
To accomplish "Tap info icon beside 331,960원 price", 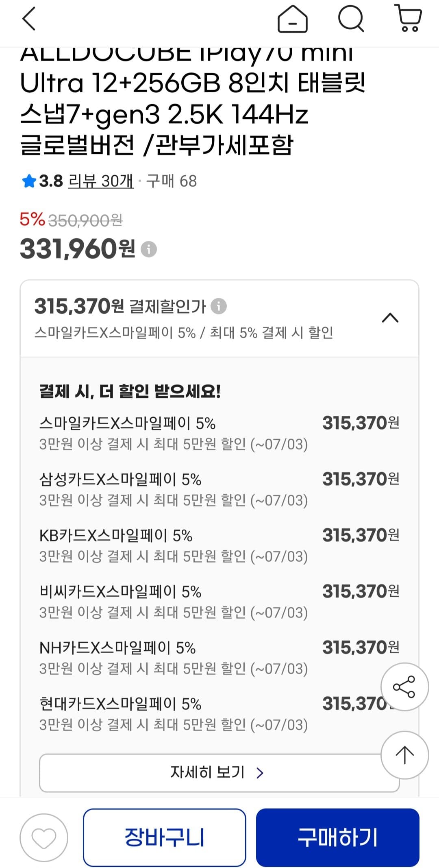I will (x=148, y=249).
